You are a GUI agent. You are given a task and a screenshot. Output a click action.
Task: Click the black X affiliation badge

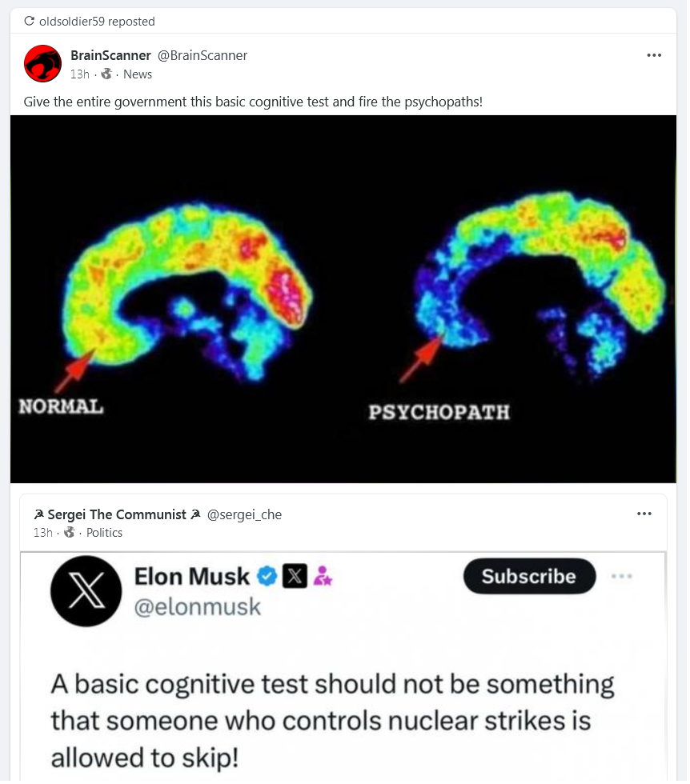coord(295,576)
